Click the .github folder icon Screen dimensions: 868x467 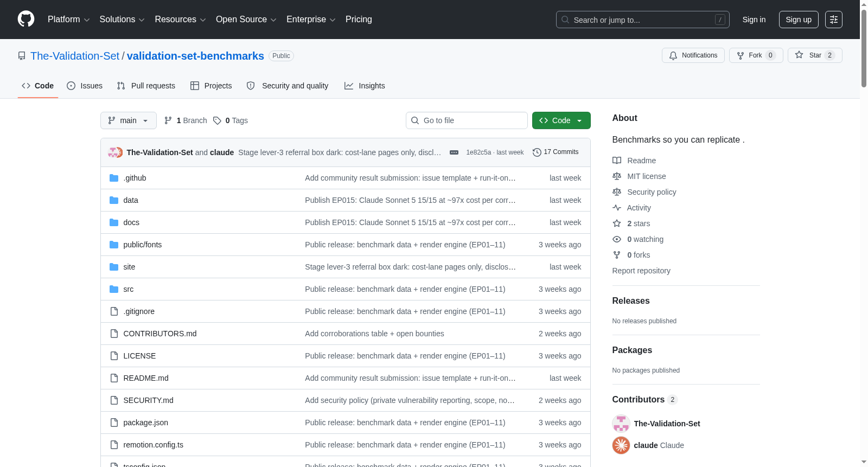[114, 178]
